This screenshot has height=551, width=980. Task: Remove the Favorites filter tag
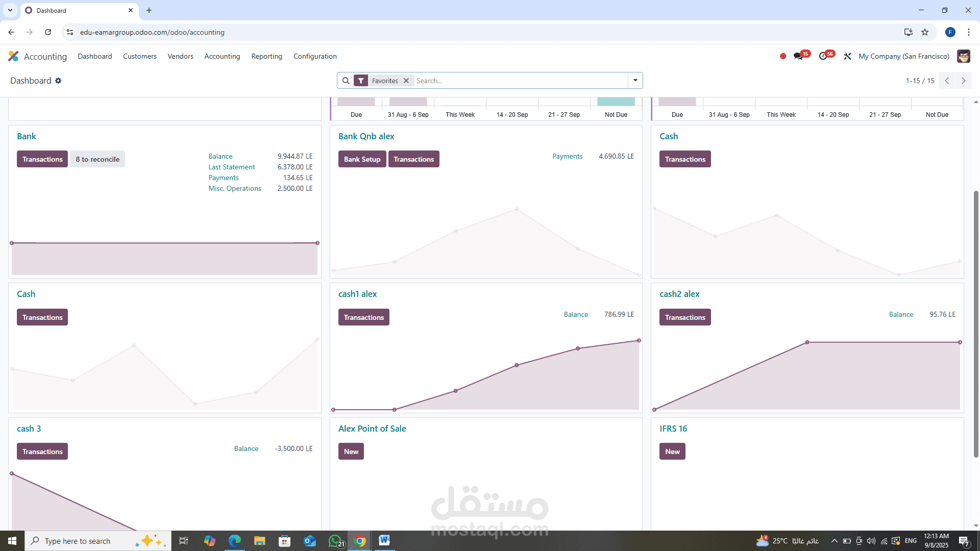[406, 81]
